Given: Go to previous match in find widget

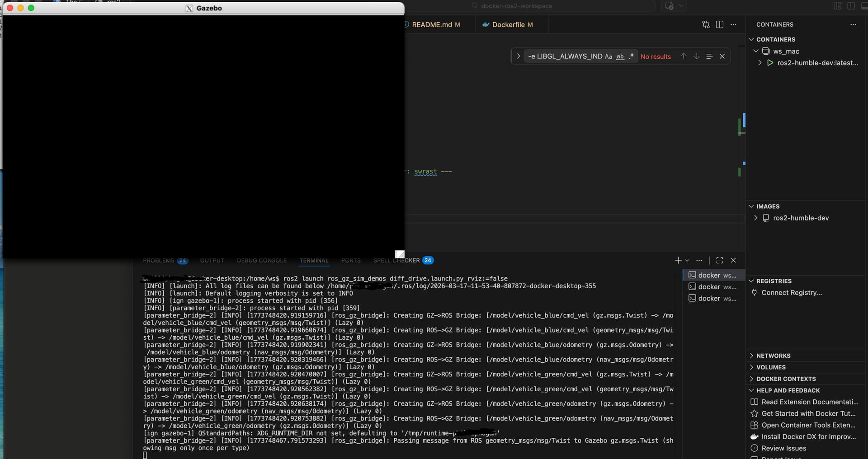Looking at the screenshot, I should (x=684, y=56).
